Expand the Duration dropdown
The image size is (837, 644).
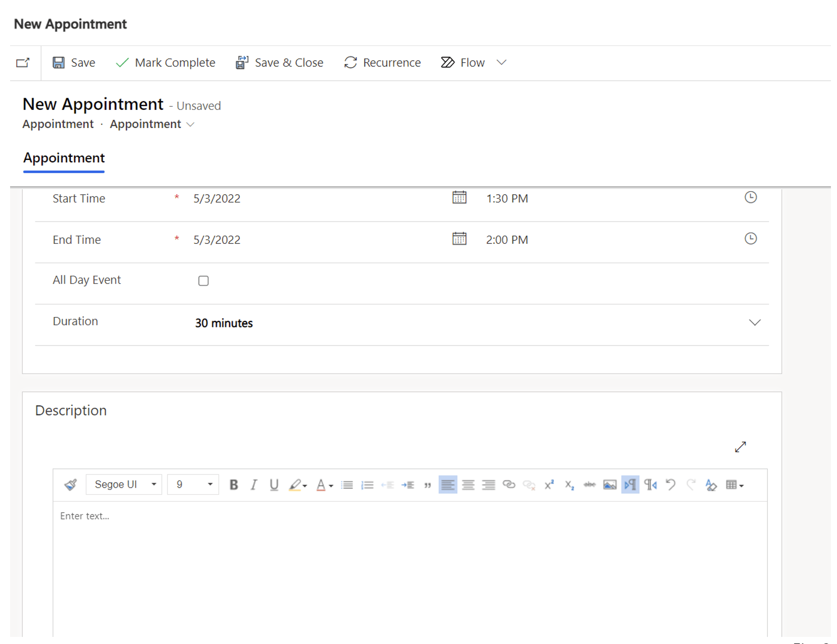point(755,322)
